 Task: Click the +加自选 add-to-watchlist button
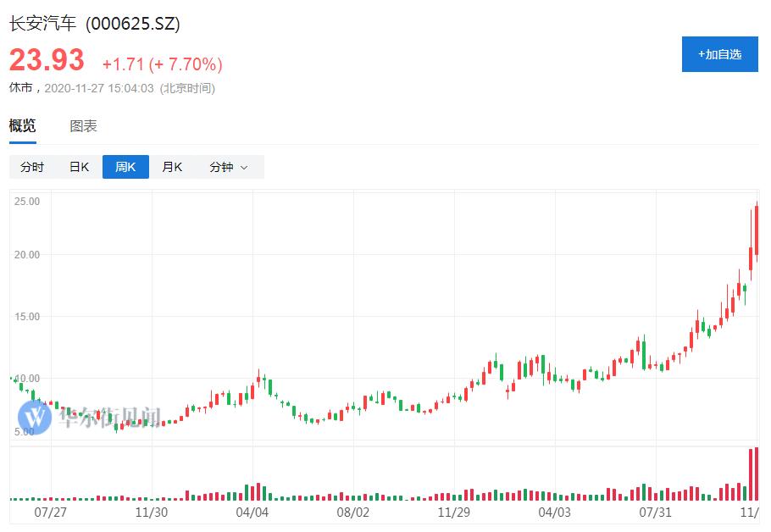tap(719, 54)
